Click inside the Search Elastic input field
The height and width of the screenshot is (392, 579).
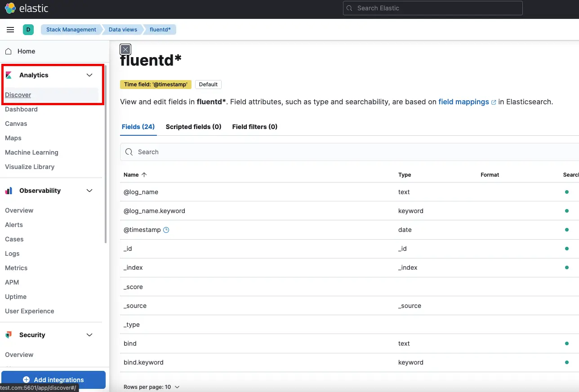(x=432, y=8)
